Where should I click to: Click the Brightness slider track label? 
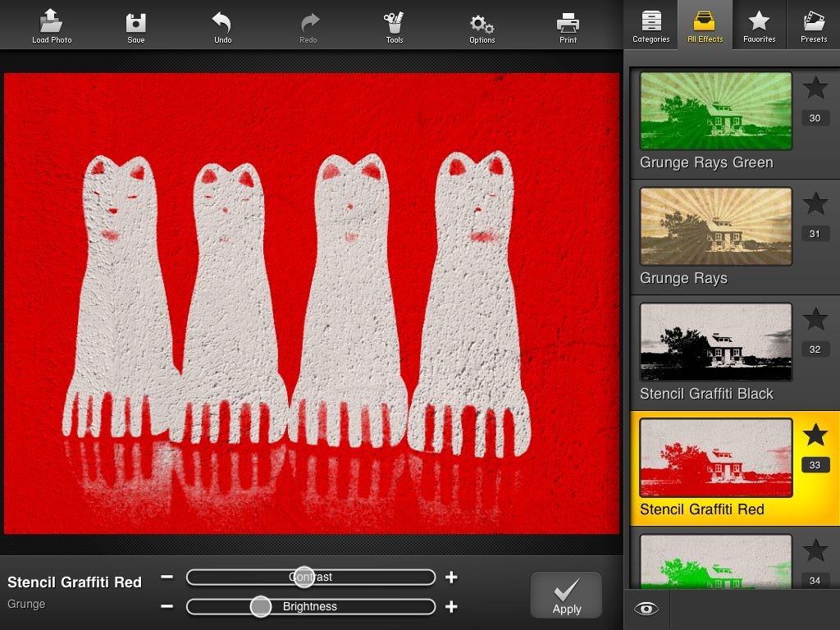pyautogui.click(x=309, y=606)
